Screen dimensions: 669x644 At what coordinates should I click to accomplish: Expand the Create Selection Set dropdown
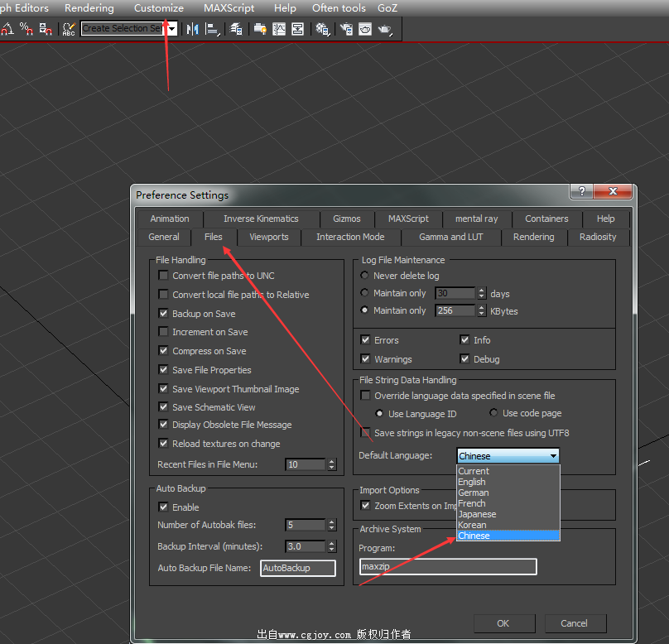click(172, 29)
